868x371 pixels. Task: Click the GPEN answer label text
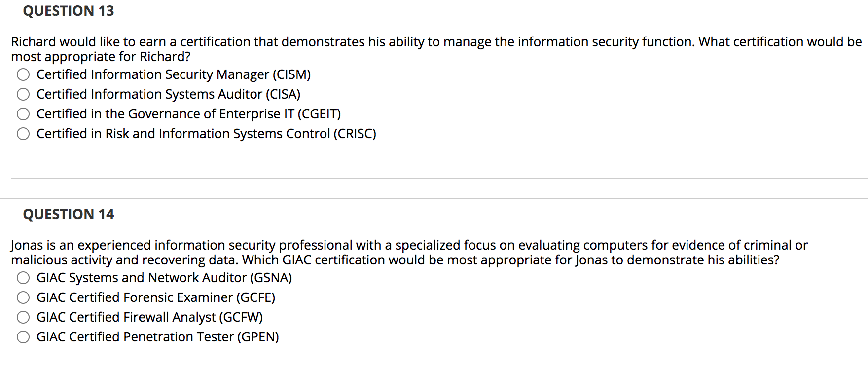click(158, 337)
